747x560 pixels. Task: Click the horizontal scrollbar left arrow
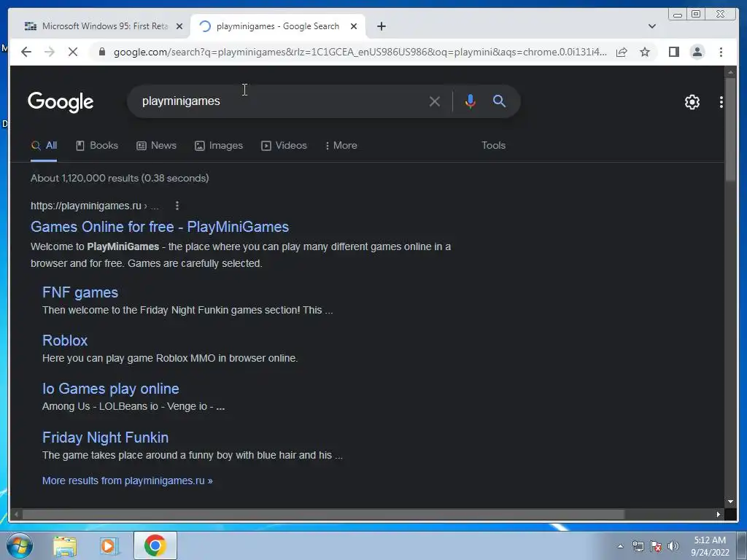coord(16,514)
